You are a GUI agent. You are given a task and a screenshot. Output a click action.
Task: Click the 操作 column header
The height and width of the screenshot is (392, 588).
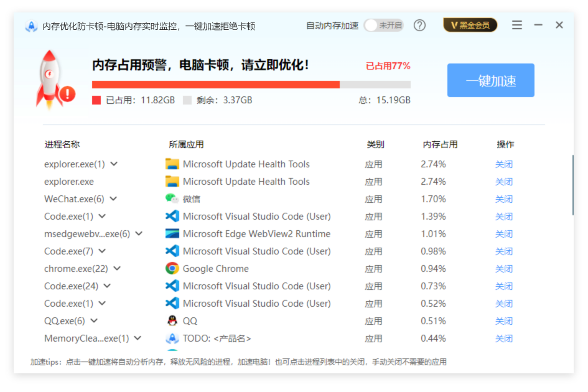[505, 144]
